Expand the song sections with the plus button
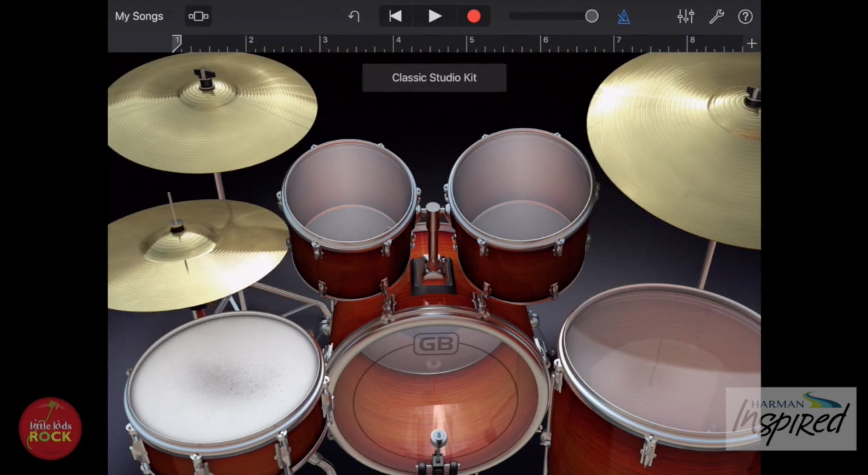868x475 pixels. click(x=752, y=43)
